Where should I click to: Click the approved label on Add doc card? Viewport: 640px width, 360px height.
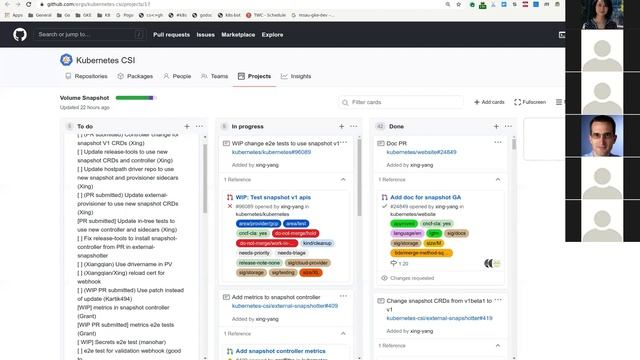pos(404,224)
